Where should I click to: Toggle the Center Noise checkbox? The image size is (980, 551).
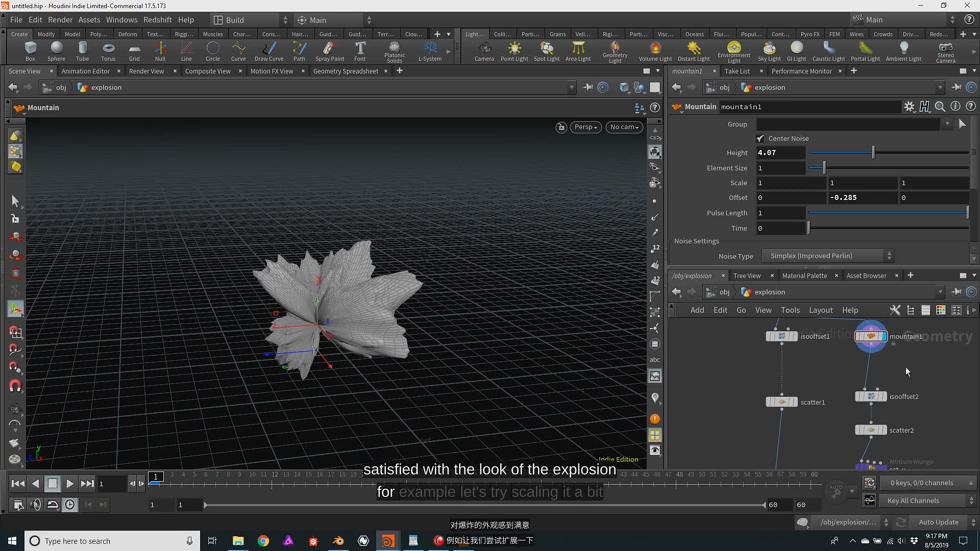point(760,138)
